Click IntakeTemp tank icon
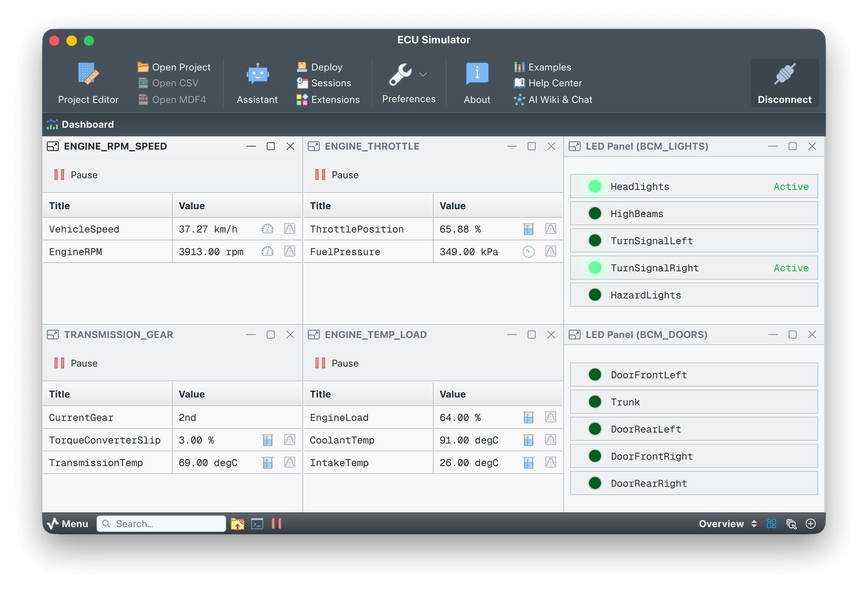The width and height of the screenshot is (868, 590). (x=529, y=462)
